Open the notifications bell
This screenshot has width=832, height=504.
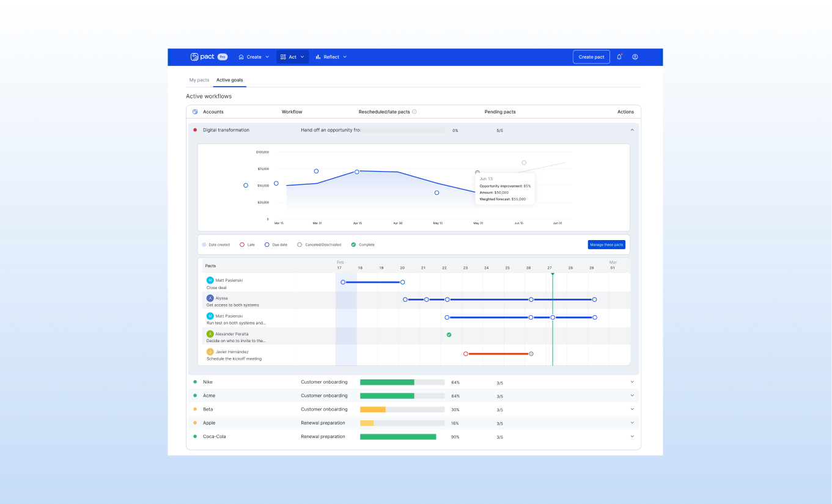(619, 57)
